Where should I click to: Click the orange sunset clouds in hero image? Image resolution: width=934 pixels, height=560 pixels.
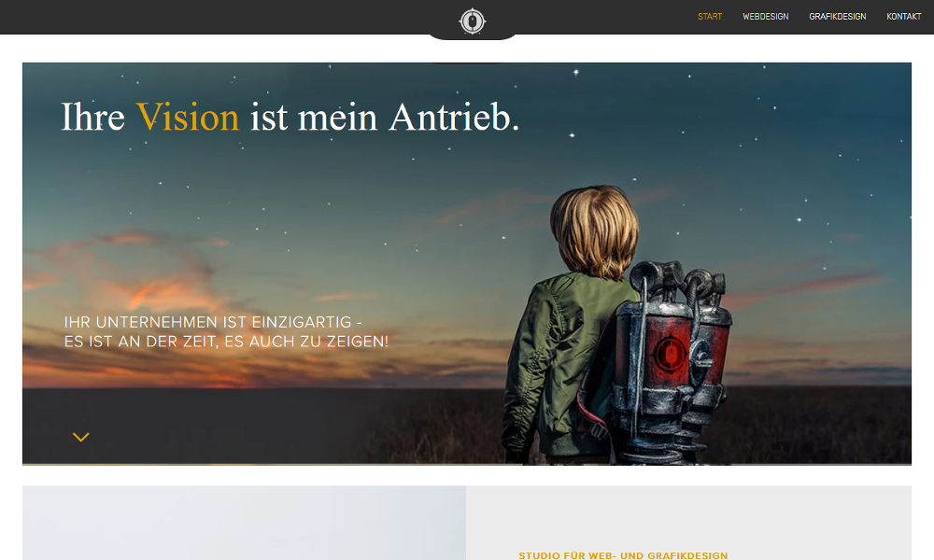coord(140,280)
